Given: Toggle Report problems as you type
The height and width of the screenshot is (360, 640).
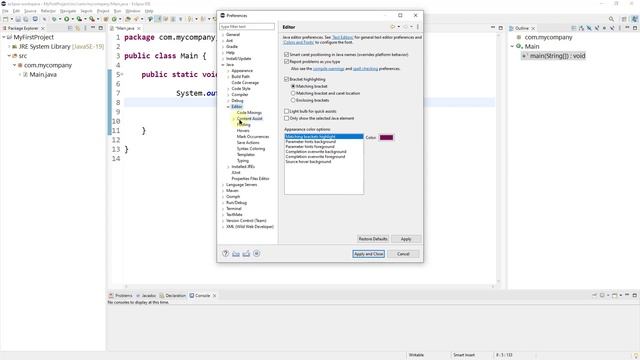Looking at the screenshot, I should click(x=287, y=62).
